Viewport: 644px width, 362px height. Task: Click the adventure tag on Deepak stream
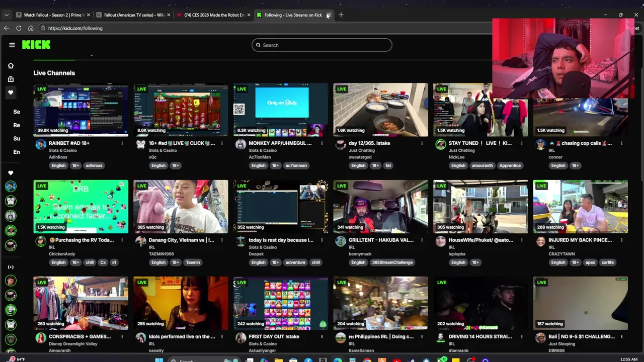click(295, 262)
